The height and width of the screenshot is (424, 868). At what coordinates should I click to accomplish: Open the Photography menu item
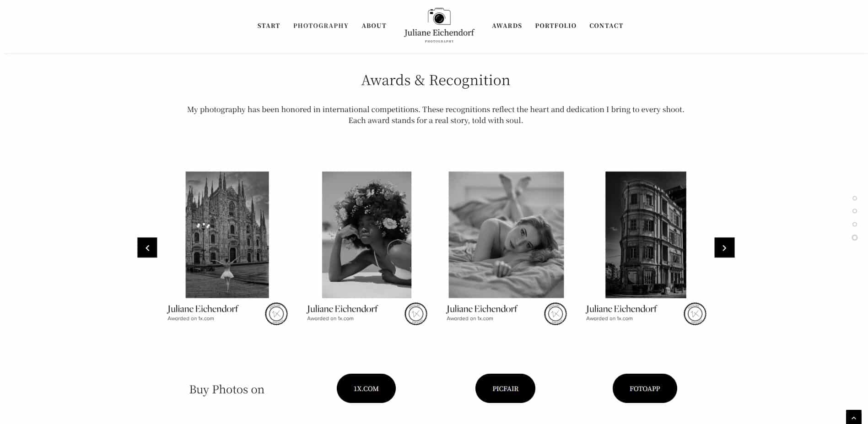[321, 26]
